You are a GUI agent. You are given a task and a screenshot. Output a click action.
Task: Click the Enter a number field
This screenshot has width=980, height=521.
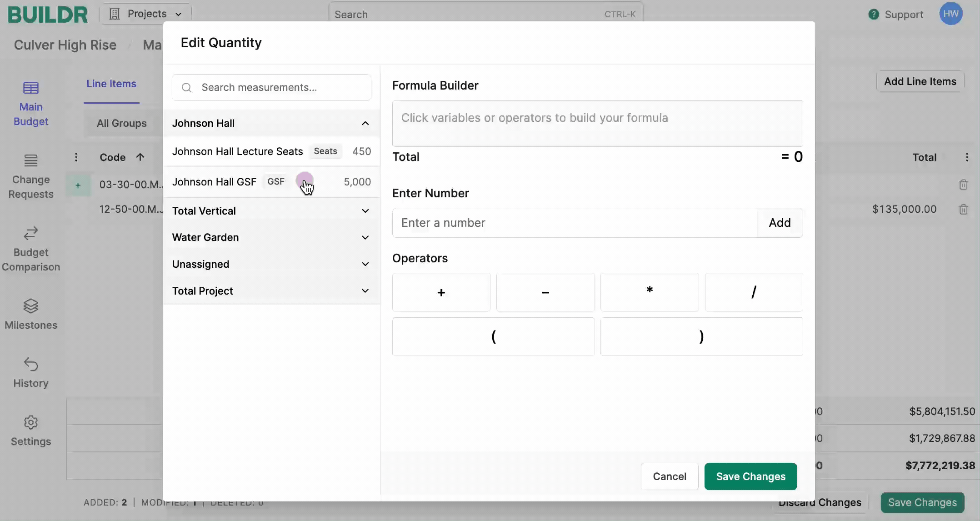click(x=575, y=223)
